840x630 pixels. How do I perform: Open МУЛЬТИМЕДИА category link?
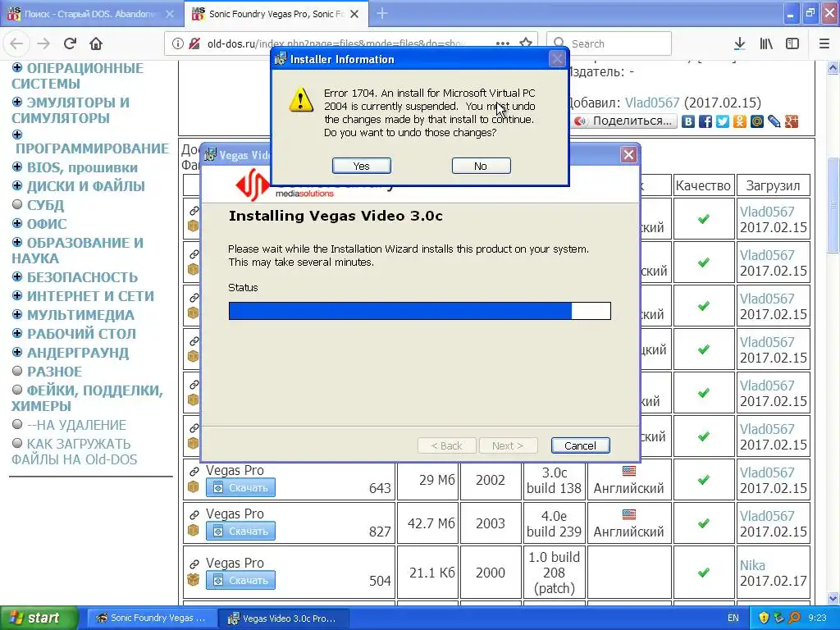[x=81, y=315]
